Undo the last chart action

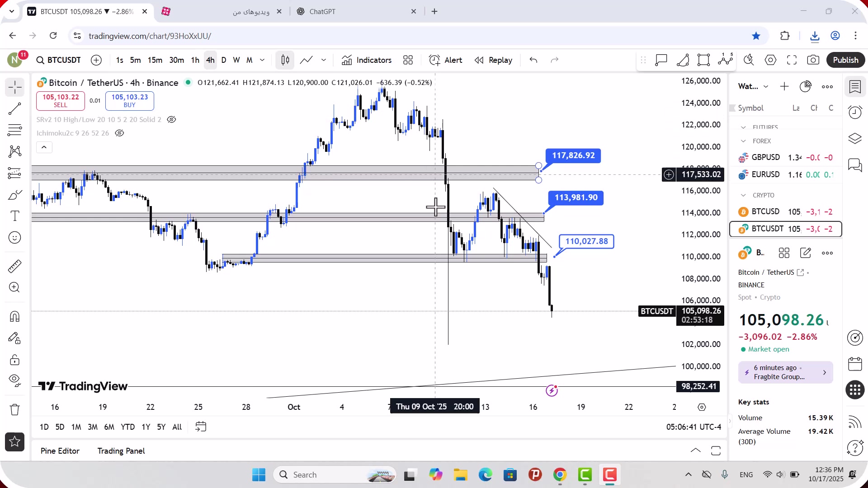(x=533, y=60)
